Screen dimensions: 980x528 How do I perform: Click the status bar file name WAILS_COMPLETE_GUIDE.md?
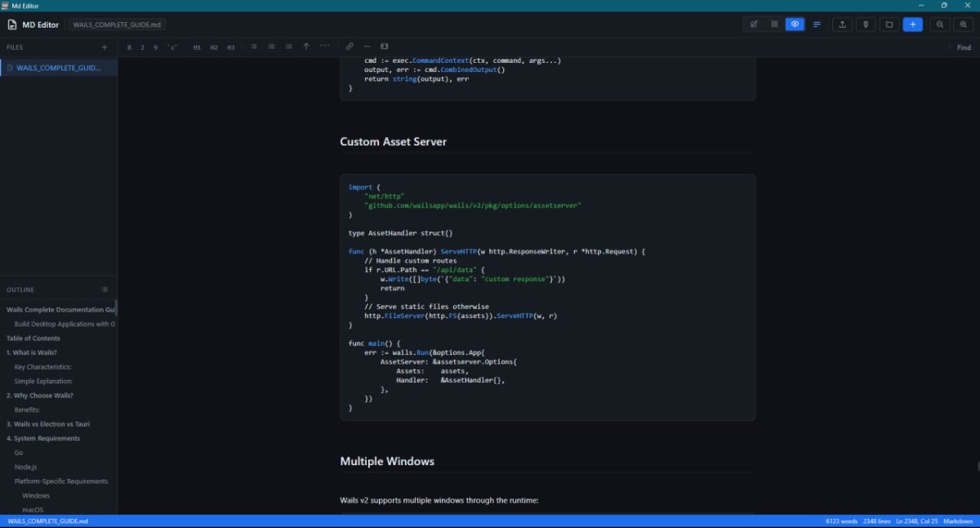tap(47, 521)
